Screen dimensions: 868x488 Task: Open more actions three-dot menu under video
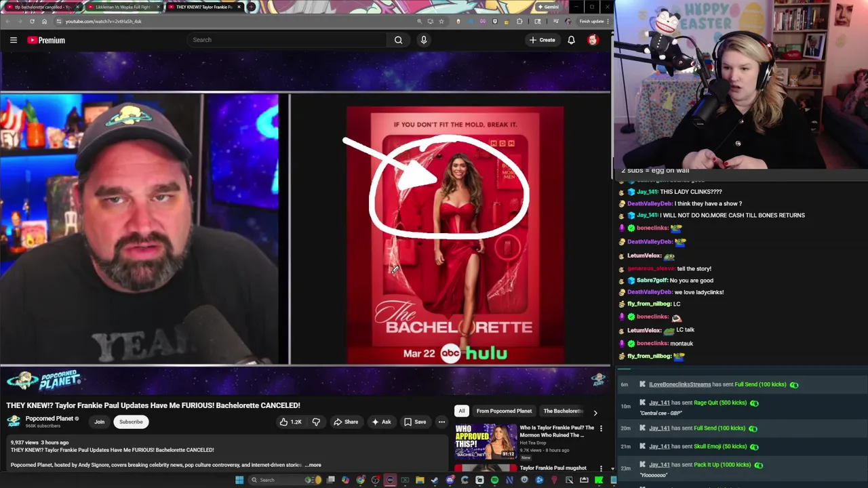coord(441,422)
